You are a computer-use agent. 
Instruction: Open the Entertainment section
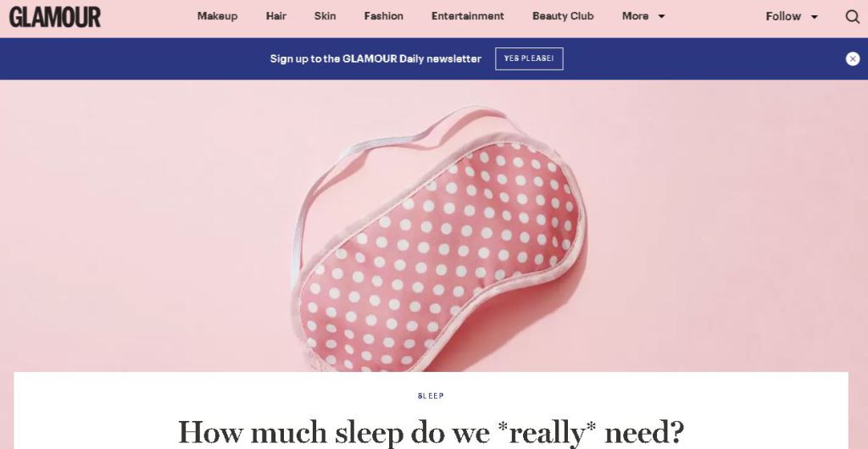pyautogui.click(x=468, y=16)
